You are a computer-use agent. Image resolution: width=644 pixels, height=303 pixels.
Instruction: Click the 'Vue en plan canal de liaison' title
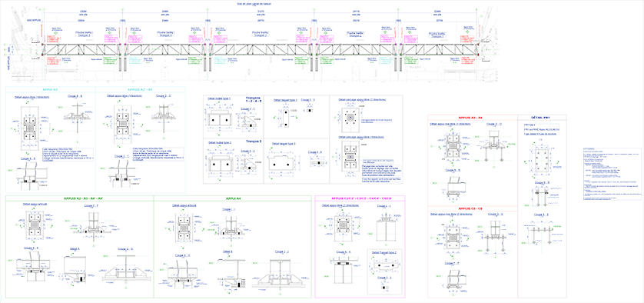254,4
